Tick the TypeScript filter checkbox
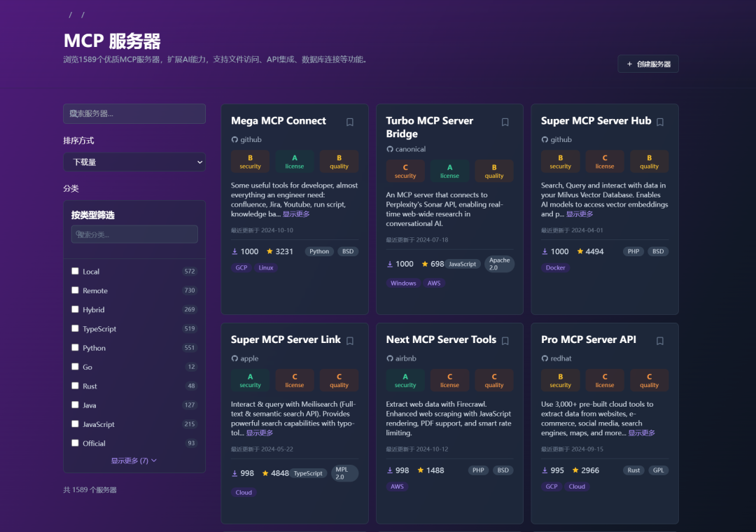Image resolution: width=756 pixels, height=532 pixels. (75, 328)
